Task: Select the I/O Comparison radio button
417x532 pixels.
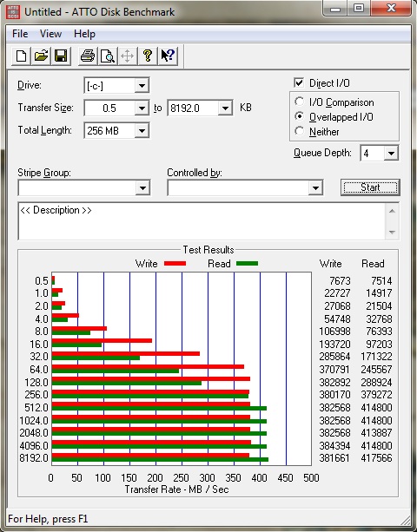Action: point(299,102)
